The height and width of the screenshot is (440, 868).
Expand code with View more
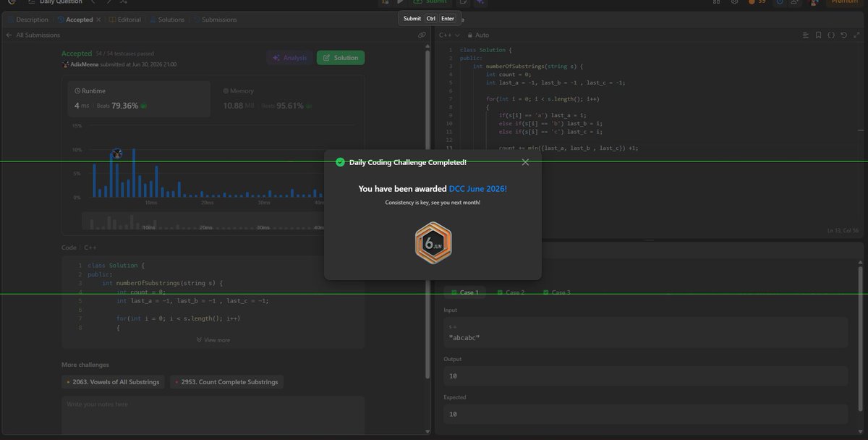click(213, 340)
